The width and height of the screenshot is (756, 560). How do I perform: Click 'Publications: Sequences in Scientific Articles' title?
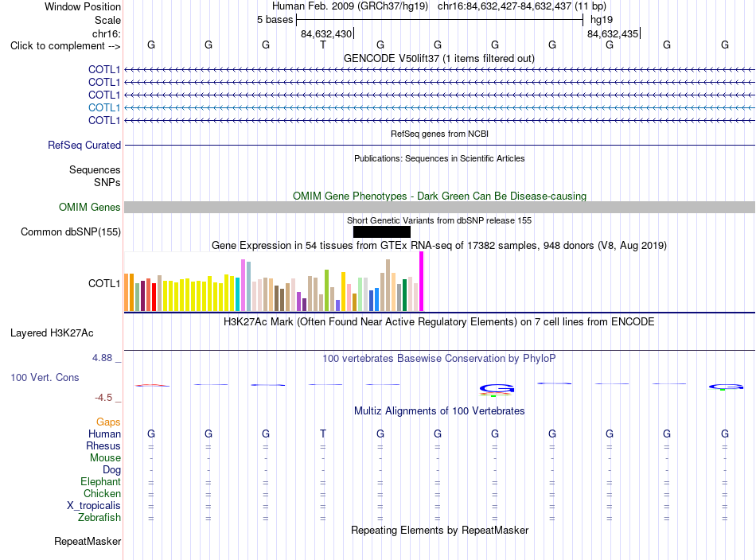click(x=439, y=158)
